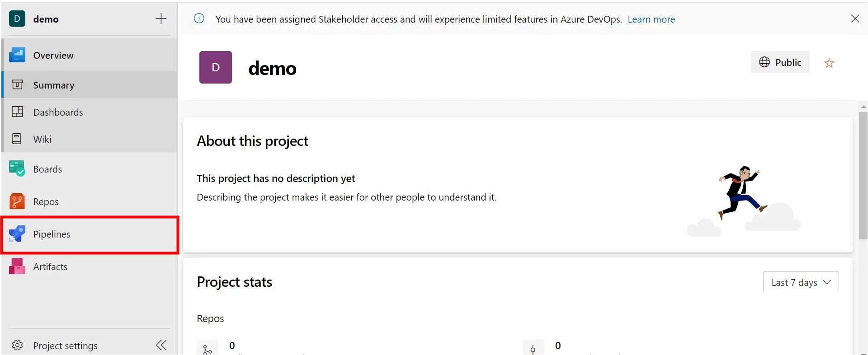Click the Artifacts icon
This screenshot has width=868, height=355.
[17, 266]
